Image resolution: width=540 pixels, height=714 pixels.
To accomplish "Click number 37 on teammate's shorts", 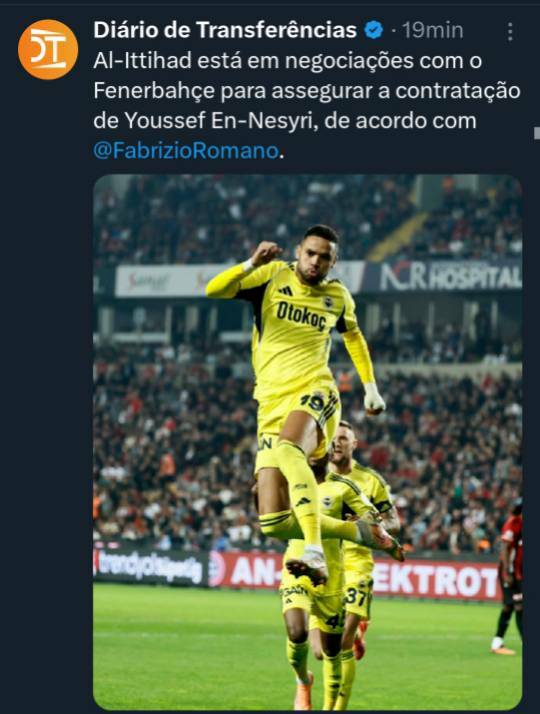I will tap(356, 596).
